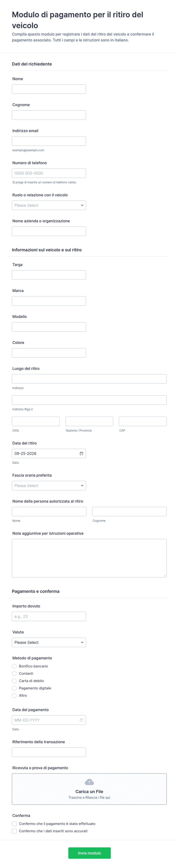Click the Indirizzo email field
This screenshot has width=177, height=868.
point(49,141)
